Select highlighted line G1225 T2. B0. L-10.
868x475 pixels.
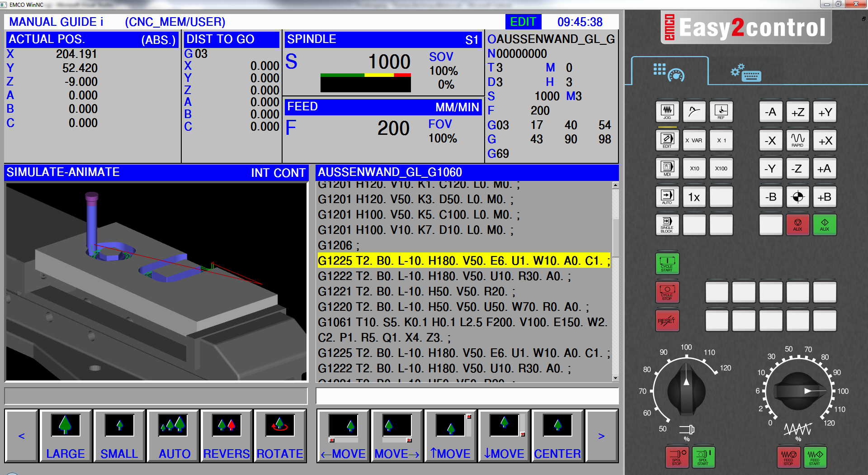pos(464,261)
